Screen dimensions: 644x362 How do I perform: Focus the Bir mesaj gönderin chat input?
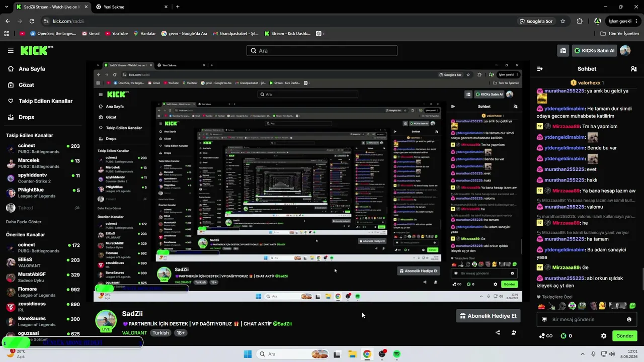coord(587,319)
